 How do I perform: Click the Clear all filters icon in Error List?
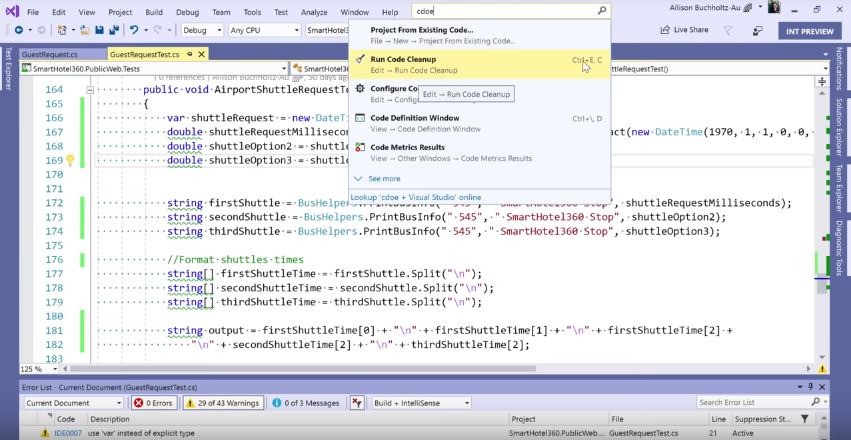(x=357, y=403)
